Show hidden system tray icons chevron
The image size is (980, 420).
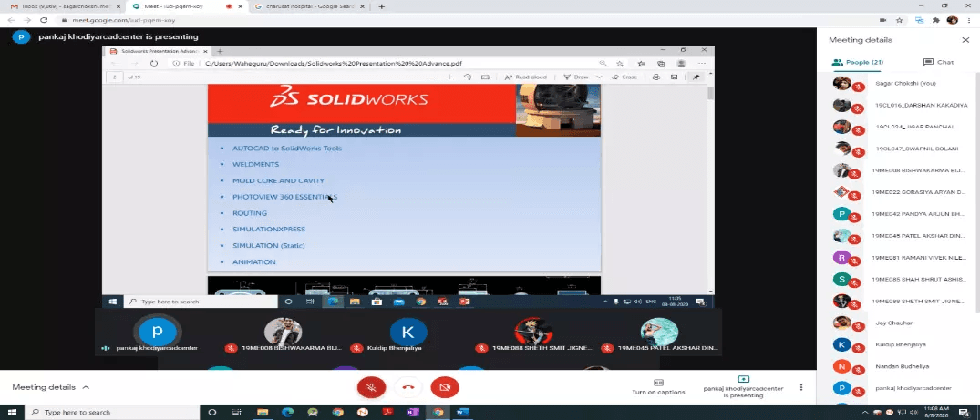click(x=865, y=413)
